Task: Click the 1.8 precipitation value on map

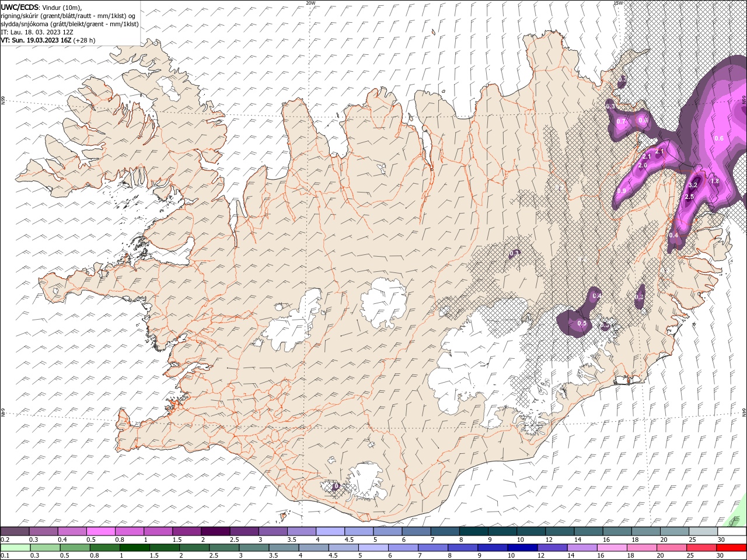Action: 715,181
